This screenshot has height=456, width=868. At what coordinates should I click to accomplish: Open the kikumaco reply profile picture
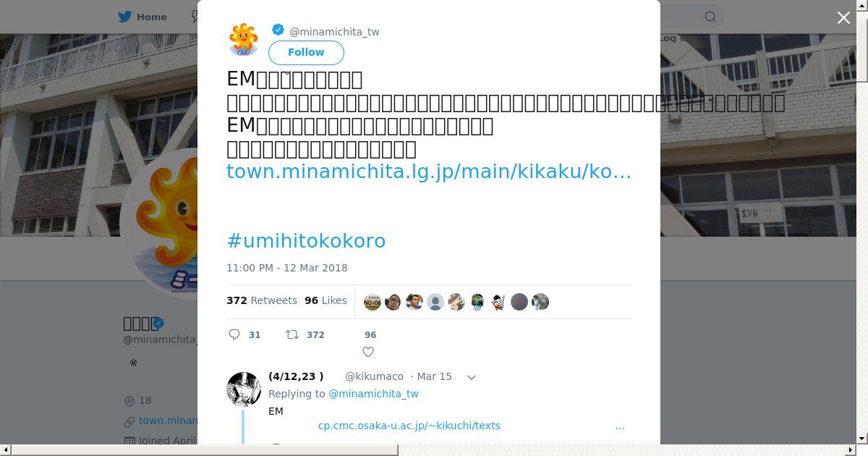(244, 389)
